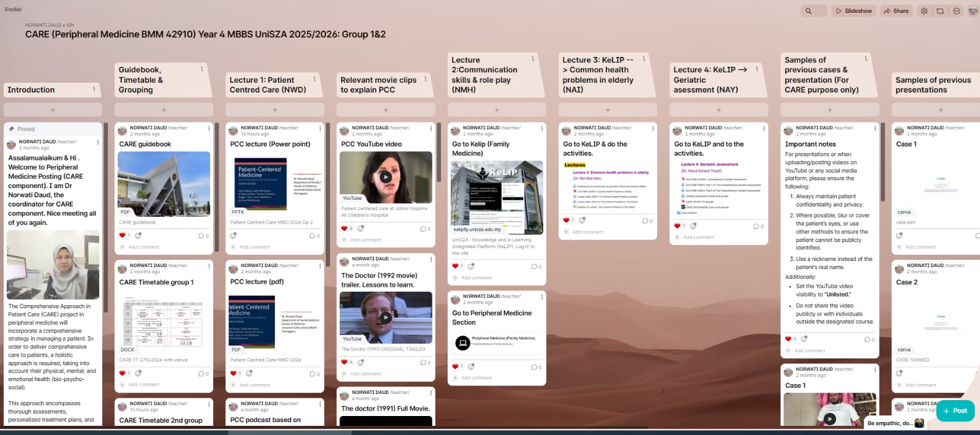
Task: Select the Samples of previous presentations heading
Action: point(933,85)
